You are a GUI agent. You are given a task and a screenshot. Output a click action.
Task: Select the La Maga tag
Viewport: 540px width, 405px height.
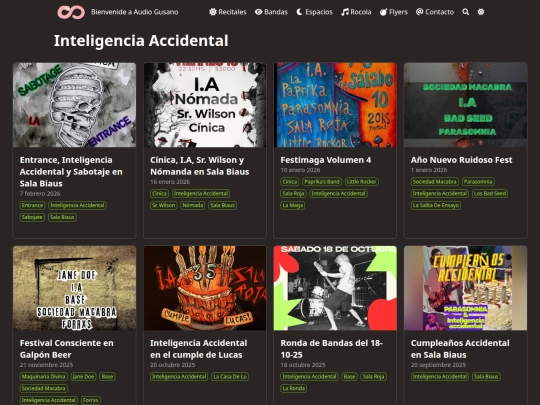tap(293, 205)
